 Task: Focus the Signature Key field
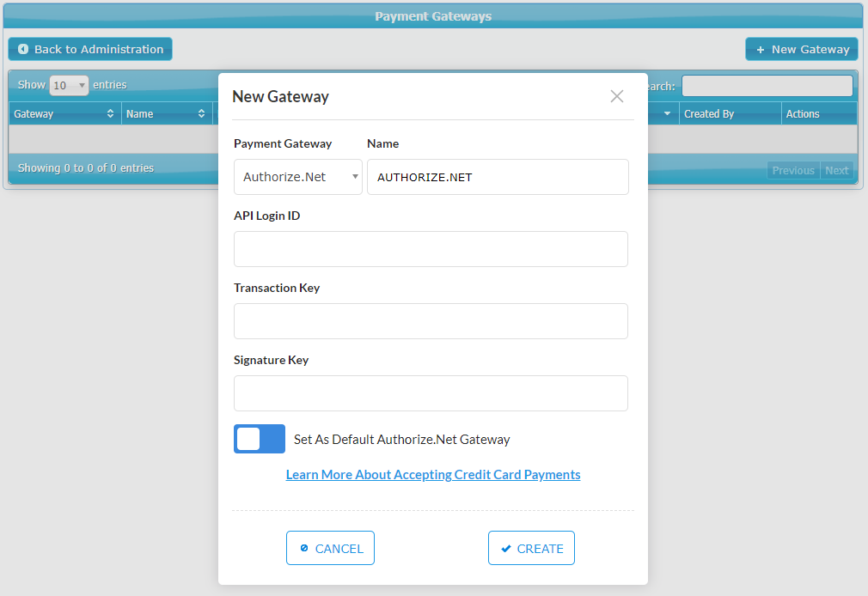pos(431,393)
